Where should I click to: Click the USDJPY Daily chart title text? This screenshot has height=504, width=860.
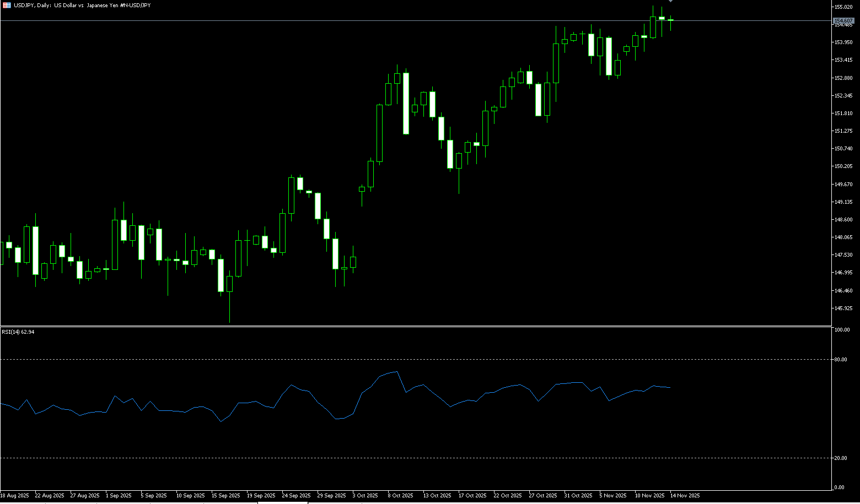coord(82,5)
